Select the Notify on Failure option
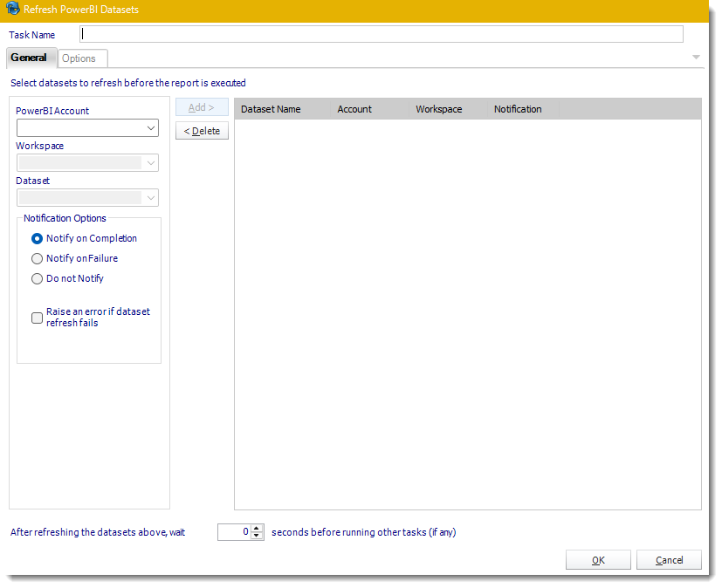This screenshot has width=722, height=588. tap(38, 258)
